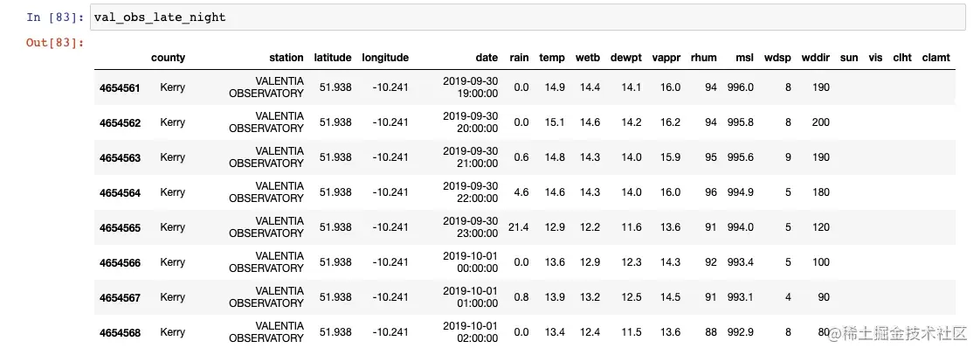Click the msl column header
980x355 pixels.
(x=743, y=58)
